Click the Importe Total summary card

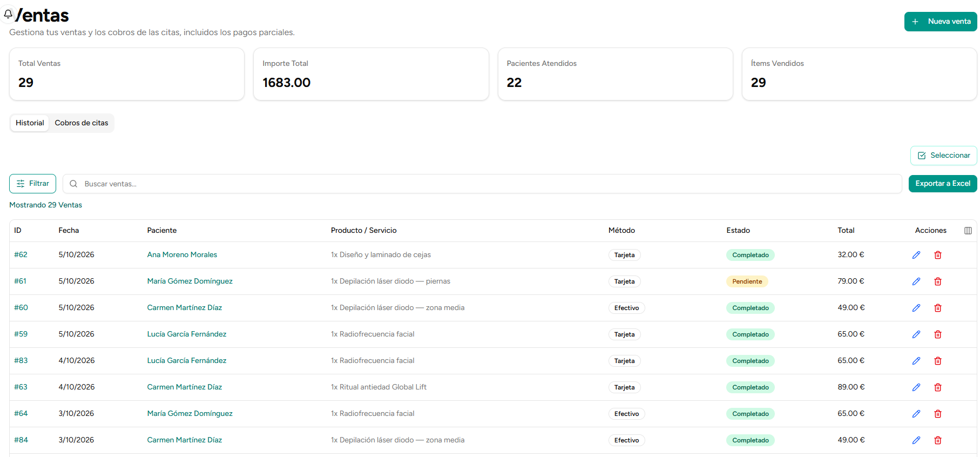click(371, 74)
